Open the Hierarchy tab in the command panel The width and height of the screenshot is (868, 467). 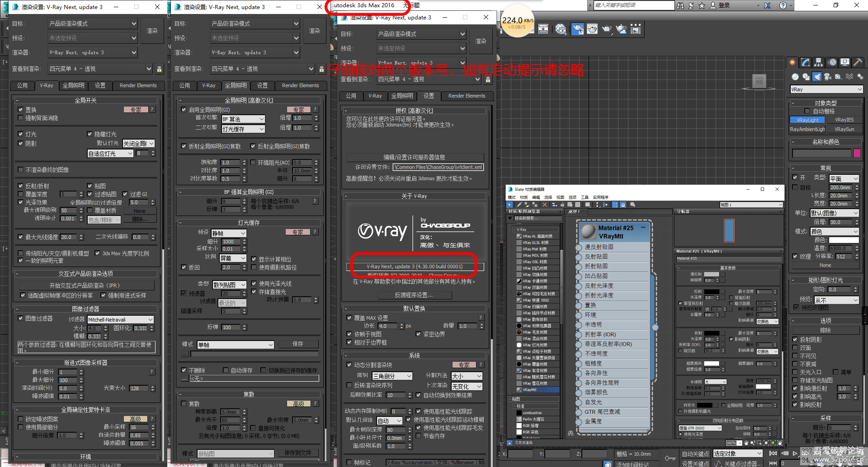[818, 62]
